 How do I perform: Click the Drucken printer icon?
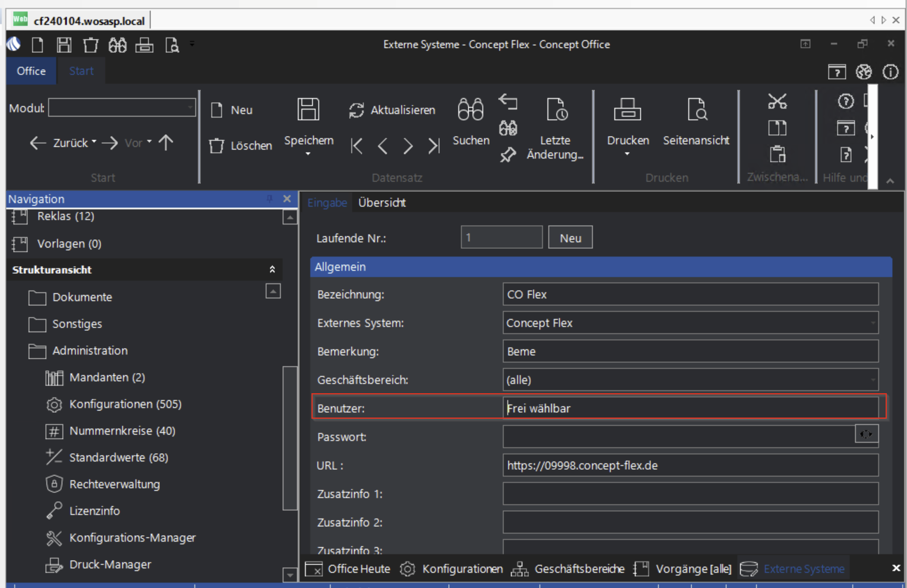pyautogui.click(x=627, y=110)
